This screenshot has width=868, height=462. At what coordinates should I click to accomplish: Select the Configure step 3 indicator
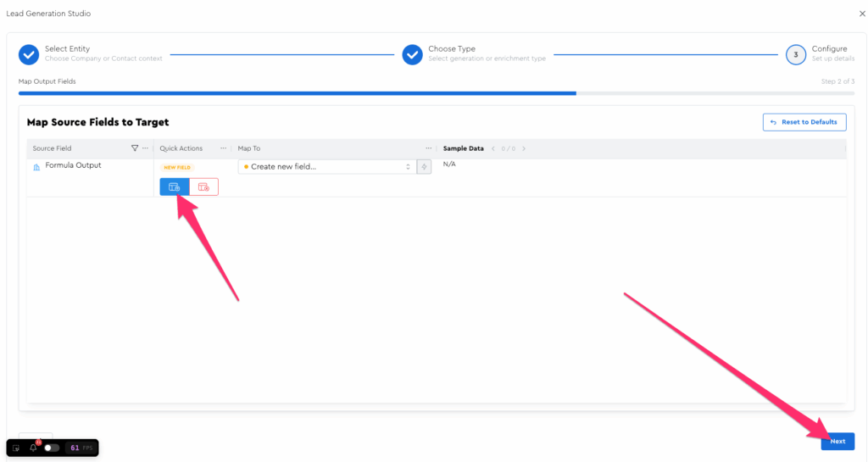[x=795, y=54]
